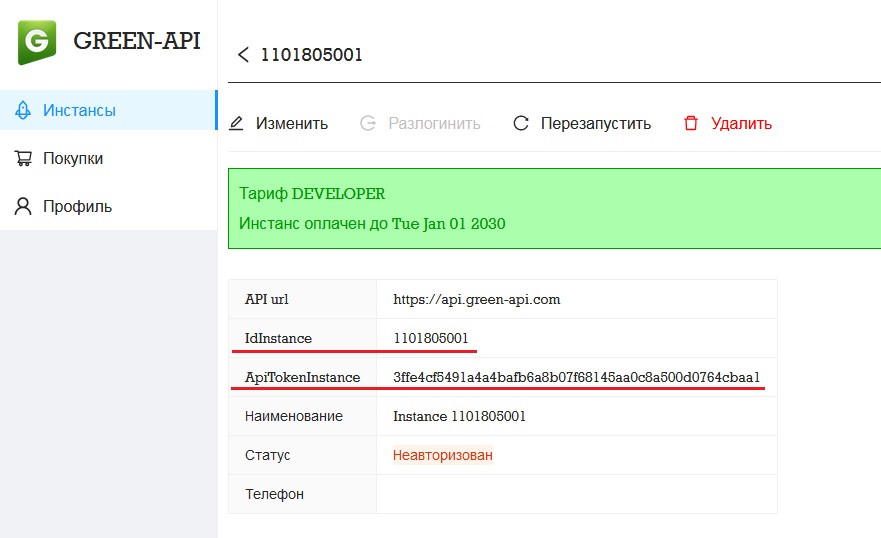The image size is (881, 538).
Task: Click the red trash icon for Удалить
Action: tap(690, 124)
